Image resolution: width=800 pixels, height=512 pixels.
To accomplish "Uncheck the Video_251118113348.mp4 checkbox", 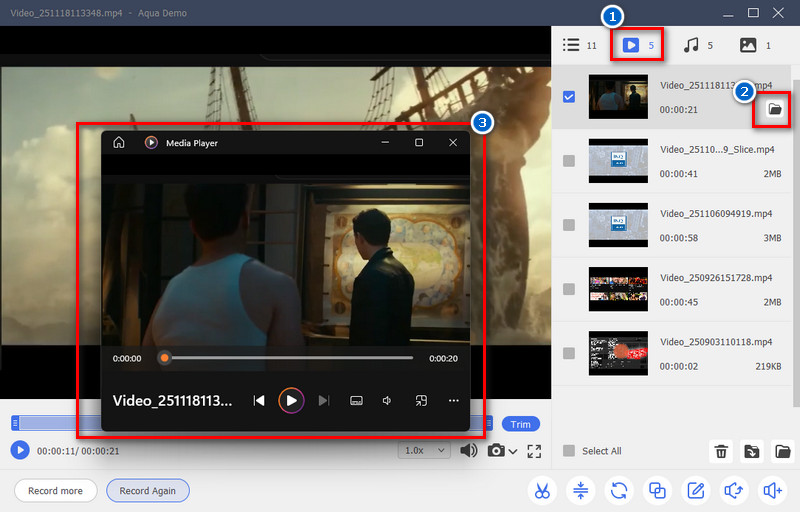I will (x=569, y=97).
